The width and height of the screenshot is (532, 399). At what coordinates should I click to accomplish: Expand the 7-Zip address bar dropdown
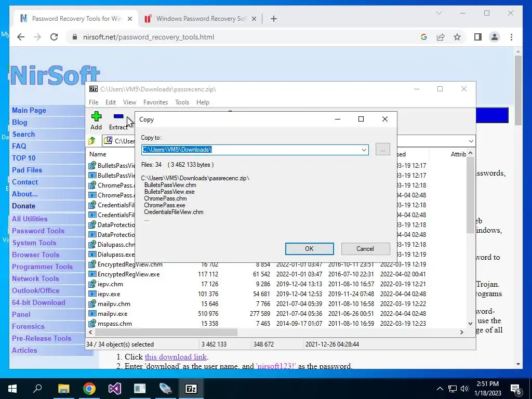click(x=471, y=141)
